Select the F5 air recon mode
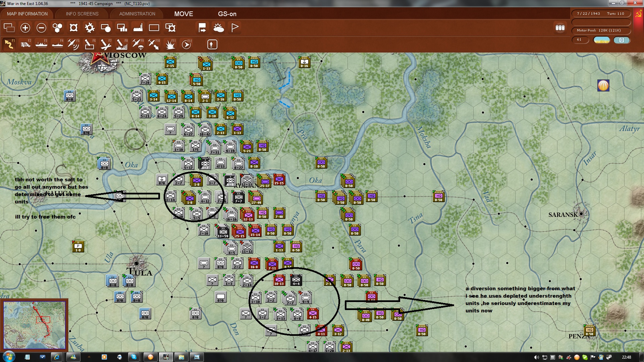Image resolution: width=644 pixels, height=362 pixels. pyautogui.click(x=73, y=44)
